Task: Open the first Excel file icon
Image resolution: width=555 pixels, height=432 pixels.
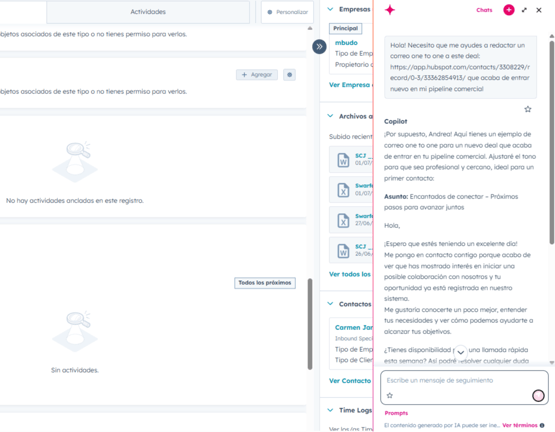Action: [x=343, y=190]
